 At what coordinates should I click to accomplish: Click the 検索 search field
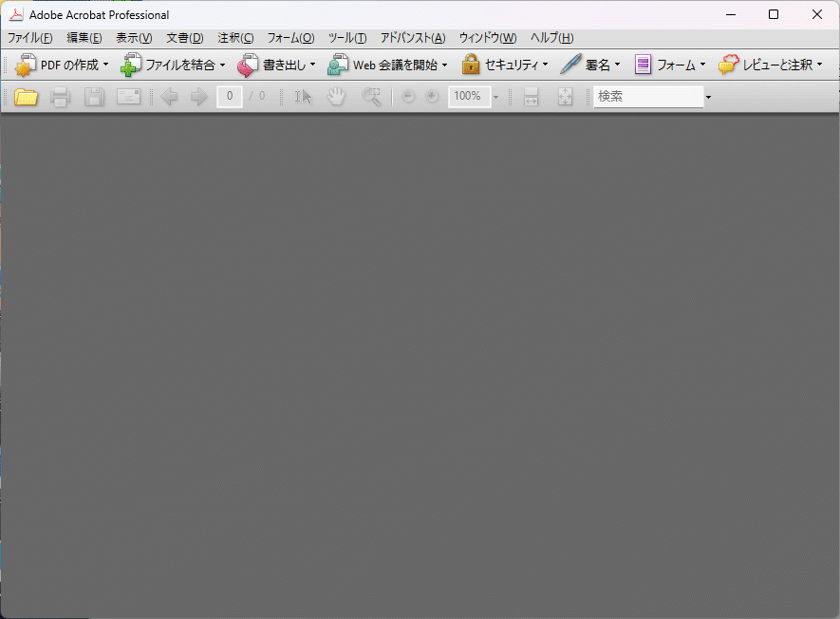click(648, 97)
